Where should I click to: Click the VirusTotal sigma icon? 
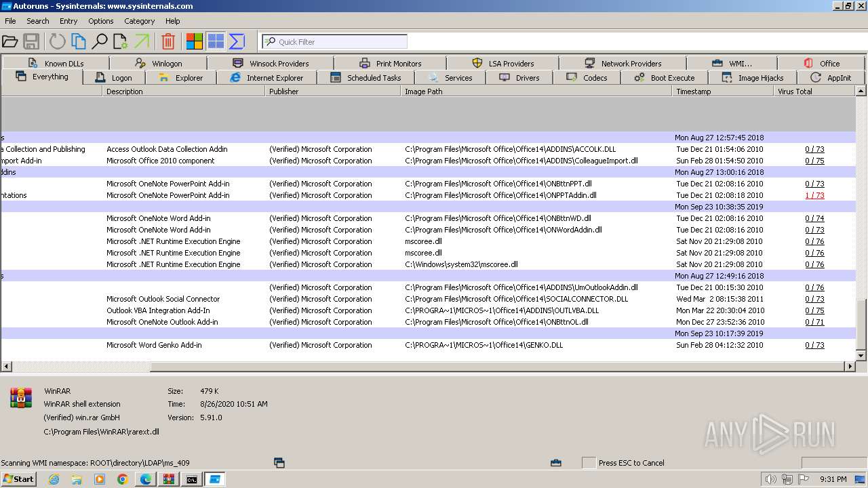point(237,41)
